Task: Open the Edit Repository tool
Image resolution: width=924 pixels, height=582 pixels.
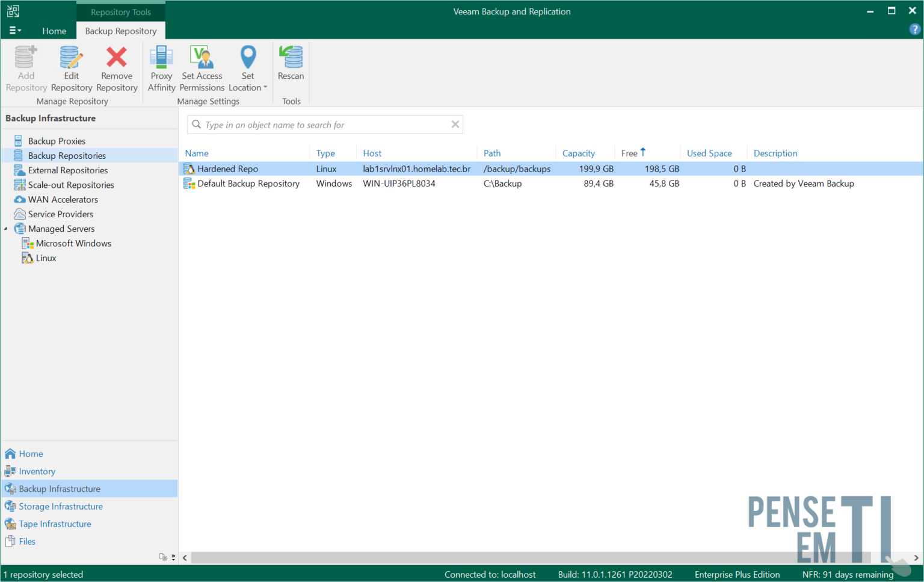Action: click(71, 67)
